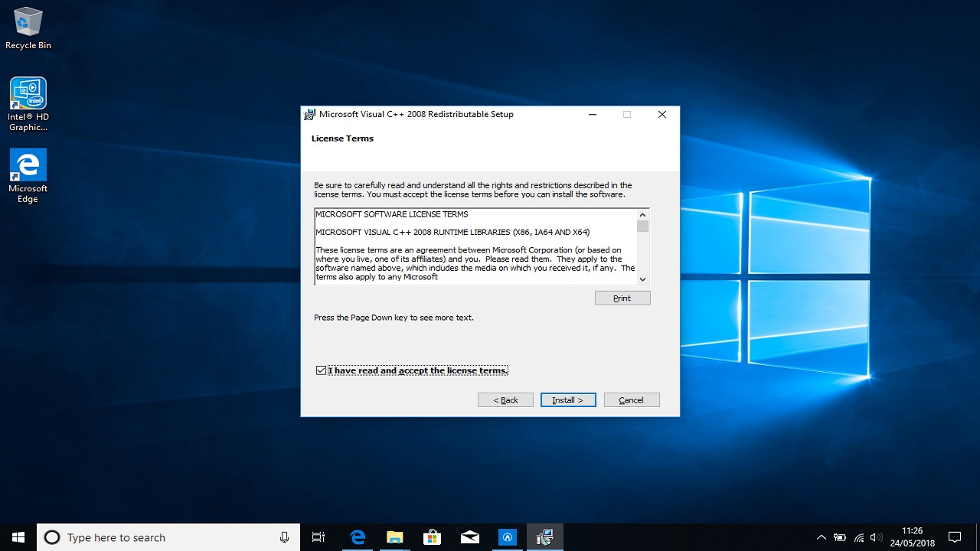Click the license text scrollbar thumb

(643, 227)
